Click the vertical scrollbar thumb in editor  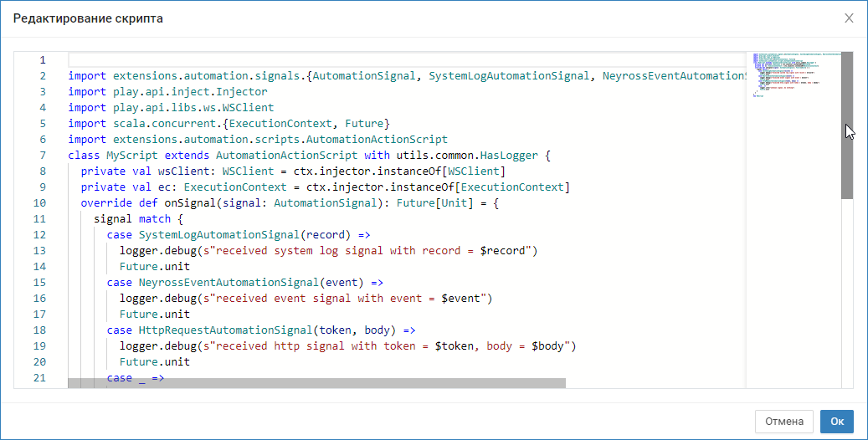[x=846, y=125]
